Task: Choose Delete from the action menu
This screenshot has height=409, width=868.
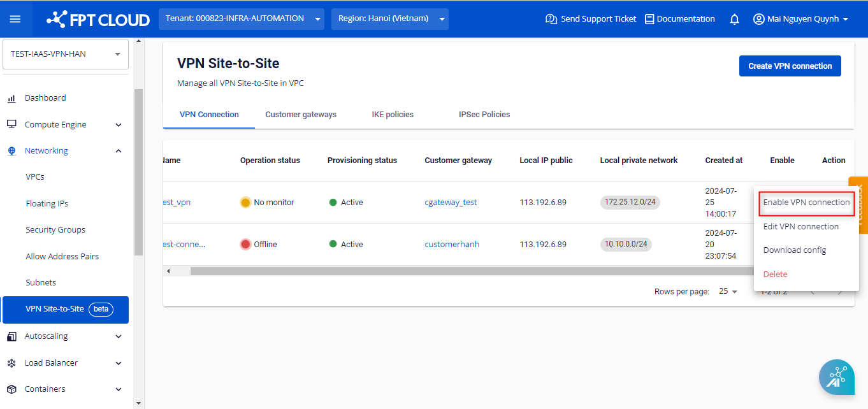Action: pyautogui.click(x=775, y=274)
